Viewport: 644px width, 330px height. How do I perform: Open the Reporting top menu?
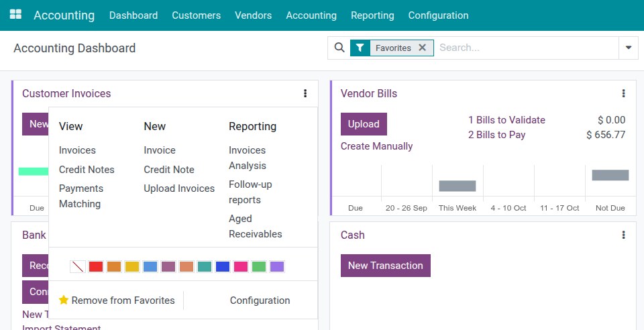[x=372, y=15]
